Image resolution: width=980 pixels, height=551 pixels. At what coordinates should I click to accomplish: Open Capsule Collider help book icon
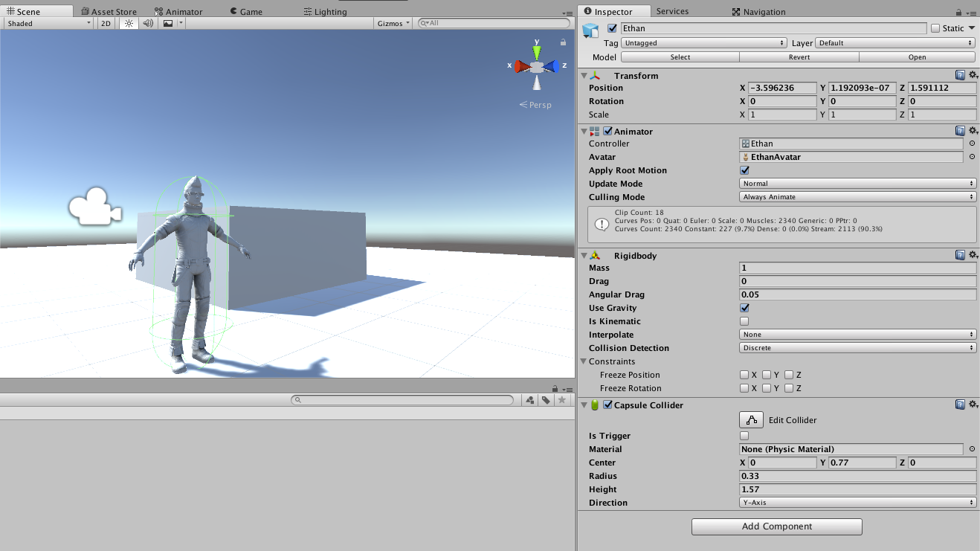click(x=960, y=405)
